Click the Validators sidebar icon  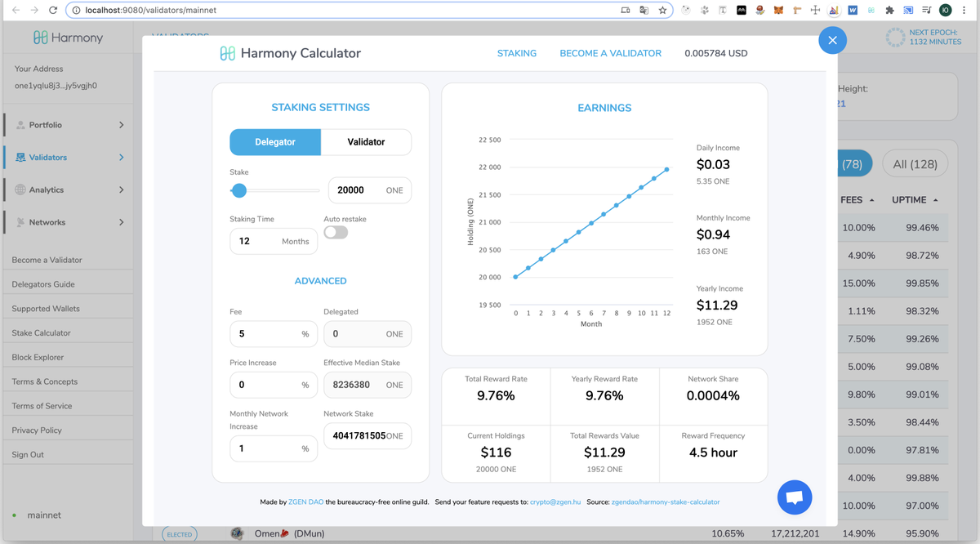[20, 157]
